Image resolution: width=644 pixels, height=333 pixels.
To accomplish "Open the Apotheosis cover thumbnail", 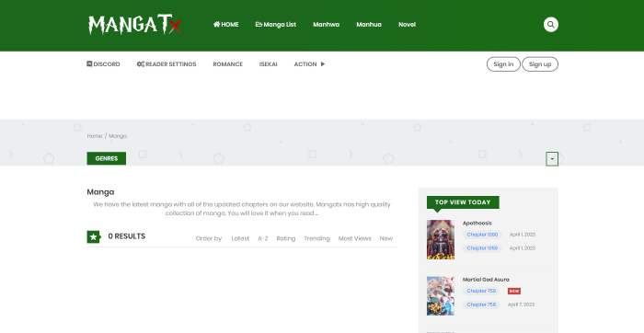I will (441, 240).
